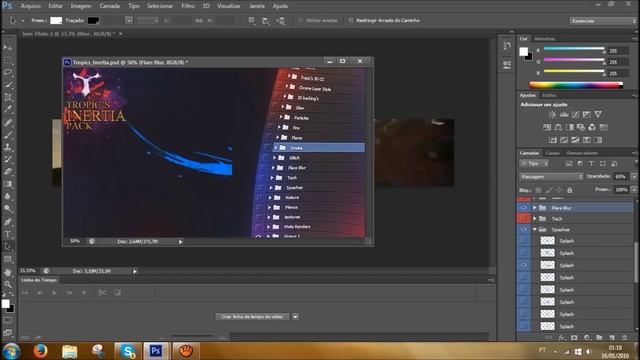Switch to the Demarcadores tab

point(582,153)
